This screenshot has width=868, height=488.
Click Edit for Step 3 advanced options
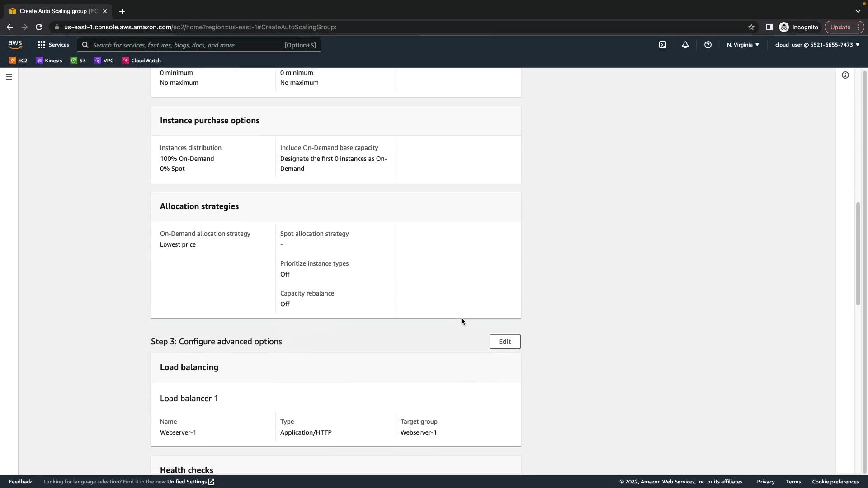(x=505, y=342)
